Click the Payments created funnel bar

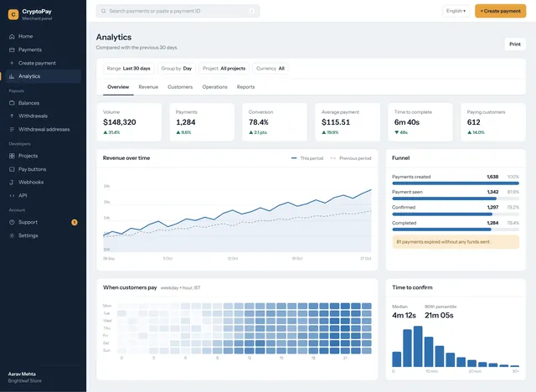click(456, 183)
